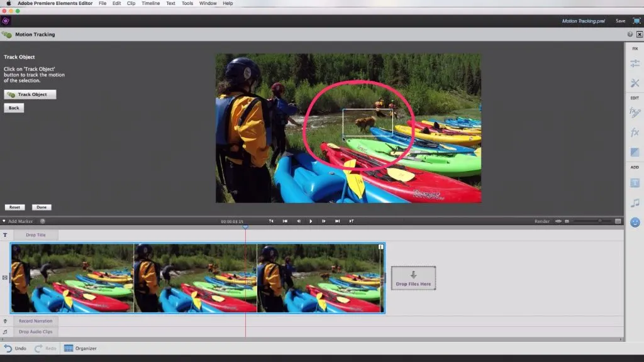Click the Add Marker help icon
The height and width of the screenshot is (362, 644).
(43, 221)
